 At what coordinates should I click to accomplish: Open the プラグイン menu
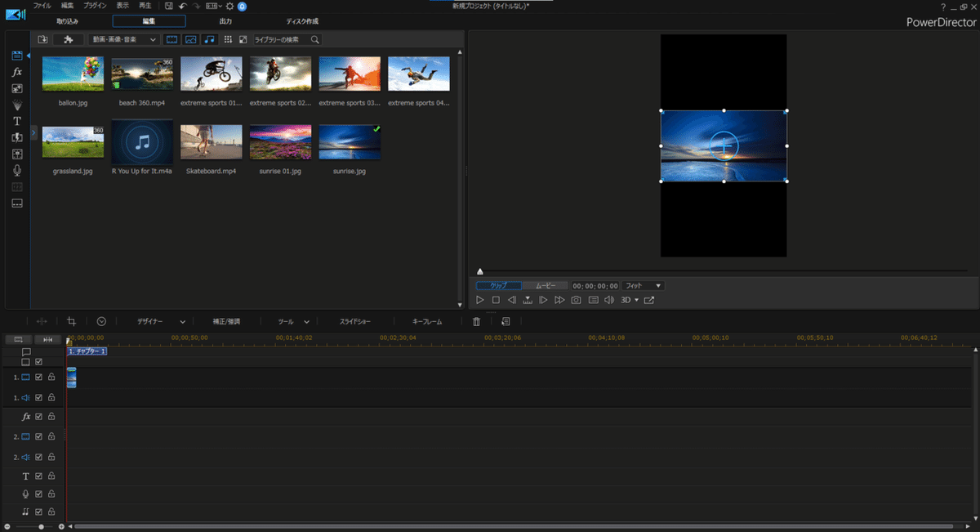[95, 6]
